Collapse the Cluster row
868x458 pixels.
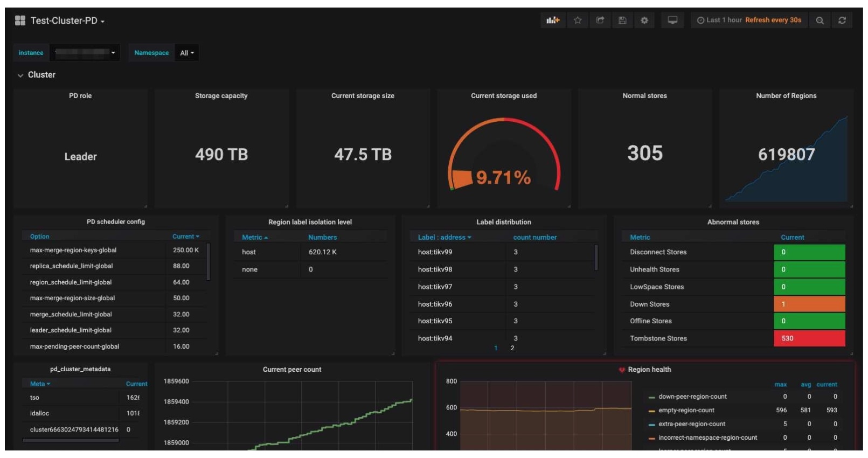(x=36, y=75)
